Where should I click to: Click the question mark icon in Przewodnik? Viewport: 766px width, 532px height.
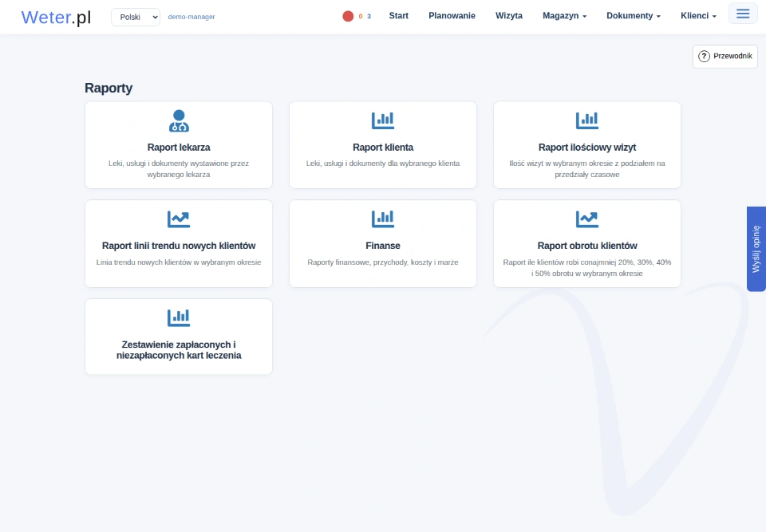[x=704, y=56]
